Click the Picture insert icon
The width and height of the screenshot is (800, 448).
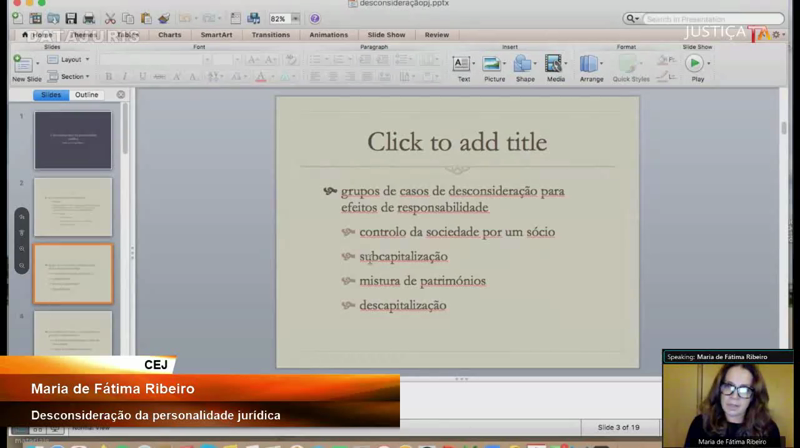(x=494, y=66)
